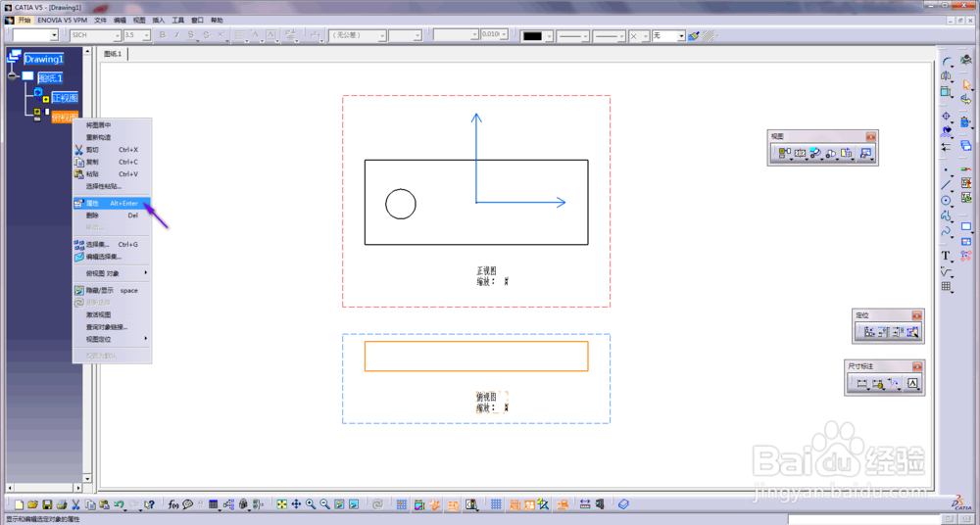This screenshot has height=525, width=980.
Task: Switch to the 图纸.1 sheet tab
Action: coord(113,55)
